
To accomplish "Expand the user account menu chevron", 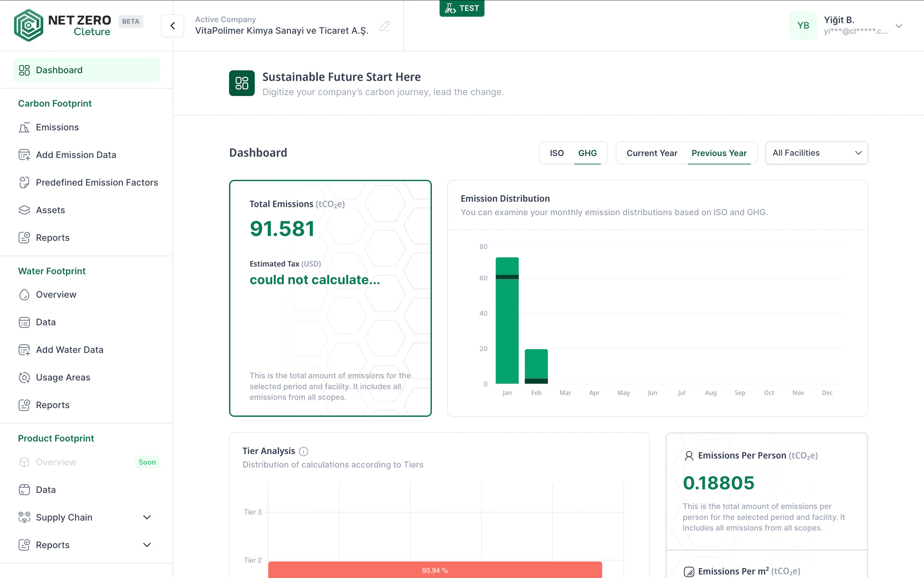I will point(899,26).
